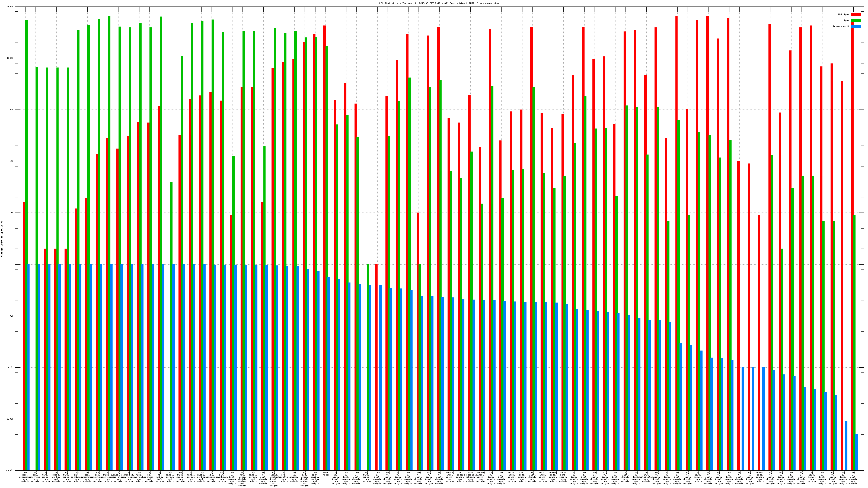Image resolution: width=868 pixels, height=488 pixels.
Task: Click the 0.0001 y-axis tick label
Action: [x=10, y=470]
